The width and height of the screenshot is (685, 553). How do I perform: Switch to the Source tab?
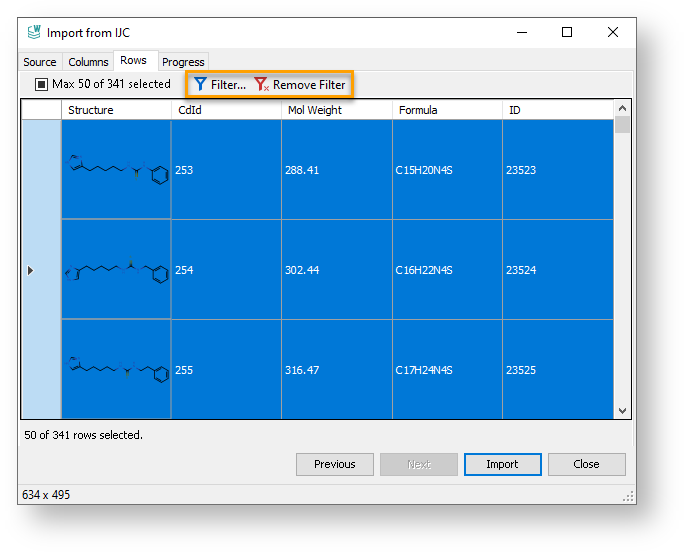tap(40, 62)
